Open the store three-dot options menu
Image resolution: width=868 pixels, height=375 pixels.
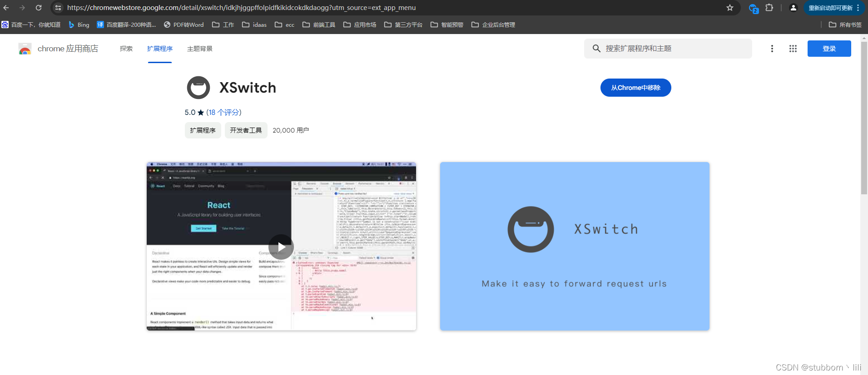pyautogui.click(x=772, y=49)
